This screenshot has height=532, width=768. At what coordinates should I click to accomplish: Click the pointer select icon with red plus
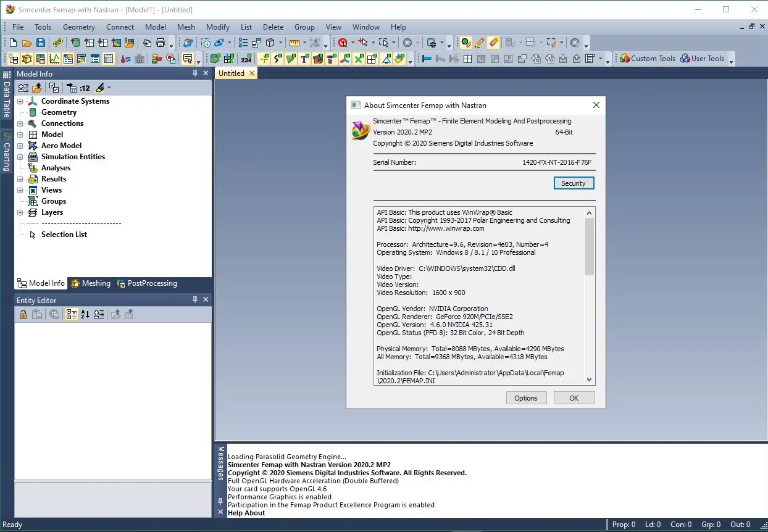363,43
